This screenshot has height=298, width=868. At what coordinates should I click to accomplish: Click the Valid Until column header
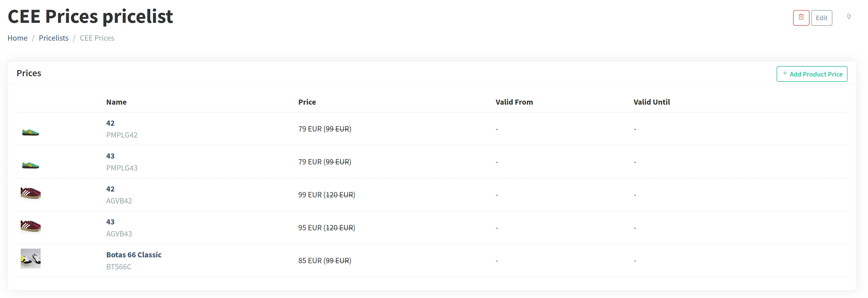tap(652, 102)
